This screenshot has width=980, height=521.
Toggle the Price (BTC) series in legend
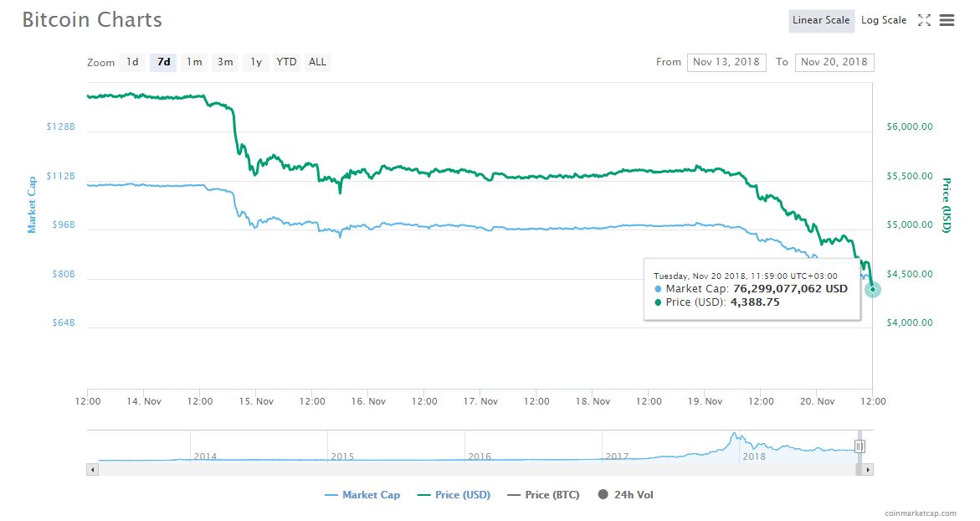(x=543, y=495)
